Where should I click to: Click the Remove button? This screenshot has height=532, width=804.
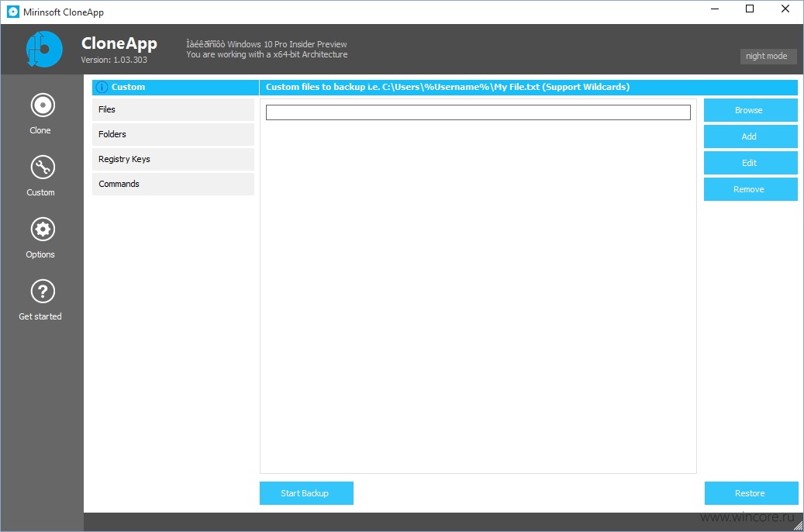751,189
